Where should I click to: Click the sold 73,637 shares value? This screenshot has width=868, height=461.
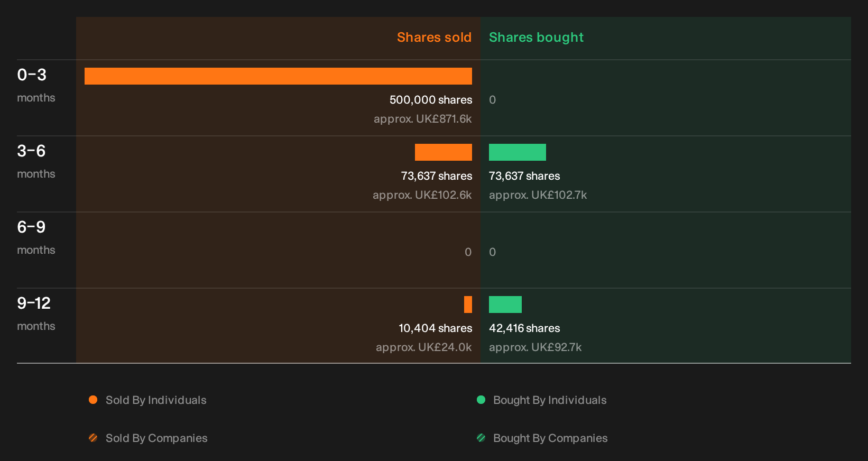pyautogui.click(x=437, y=176)
